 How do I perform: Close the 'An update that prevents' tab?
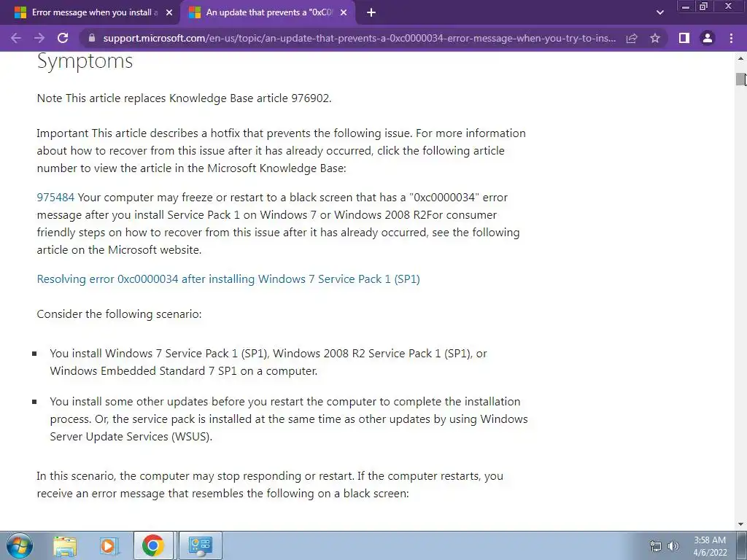(x=344, y=13)
